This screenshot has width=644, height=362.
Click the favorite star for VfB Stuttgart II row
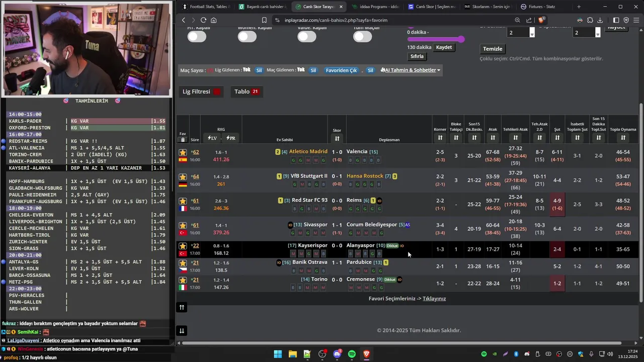(x=183, y=177)
